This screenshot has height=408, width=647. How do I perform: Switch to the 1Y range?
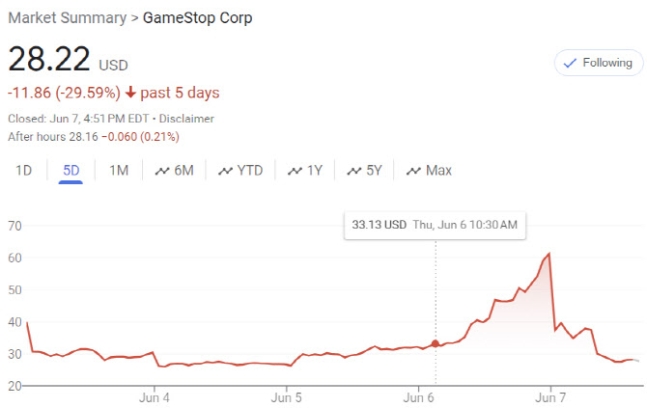click(x=305, y=170)
